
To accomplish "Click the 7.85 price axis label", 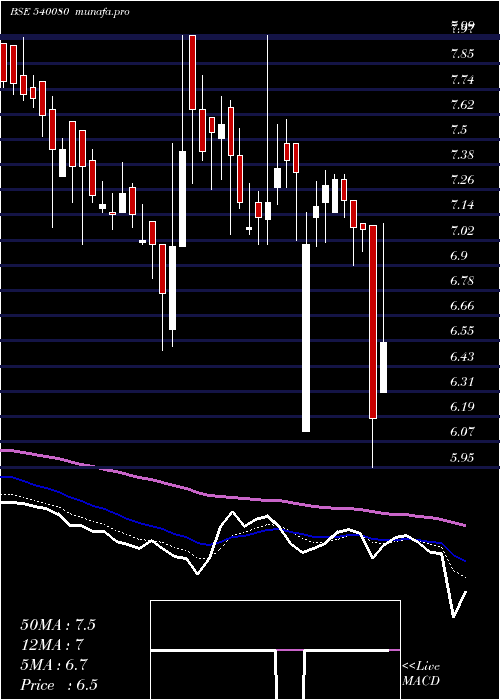I will pyautogui.click(x=462, y=54).
